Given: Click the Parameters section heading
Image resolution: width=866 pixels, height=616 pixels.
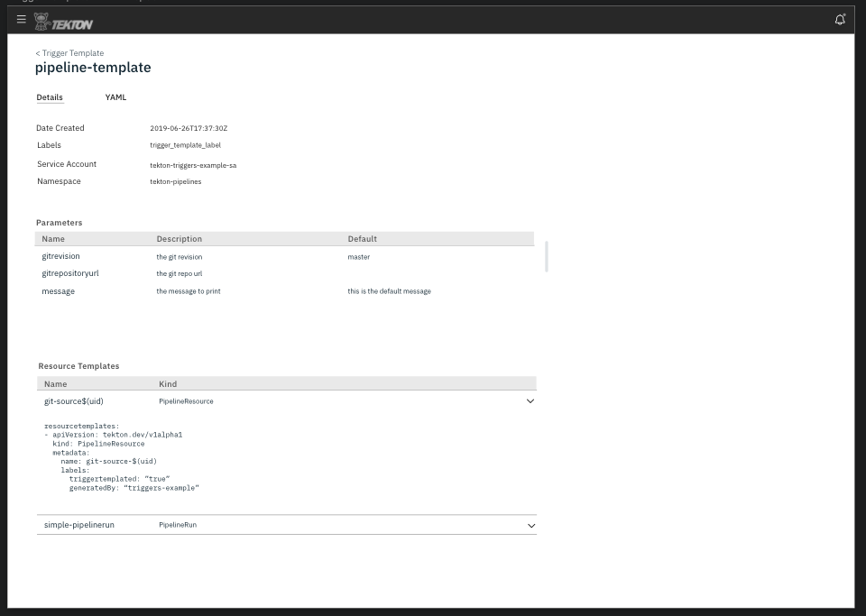Looking at the screenshot, I should point(60,223).
